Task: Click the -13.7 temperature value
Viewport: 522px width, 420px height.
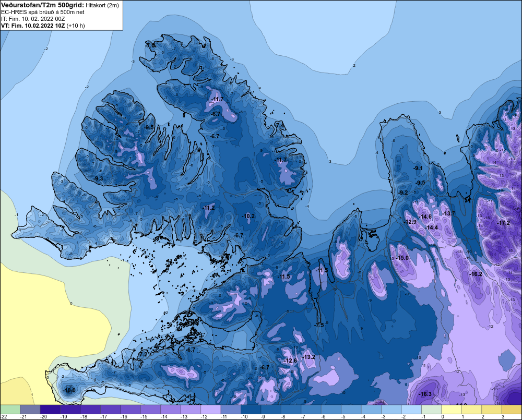Action: (x=448, y=214)
